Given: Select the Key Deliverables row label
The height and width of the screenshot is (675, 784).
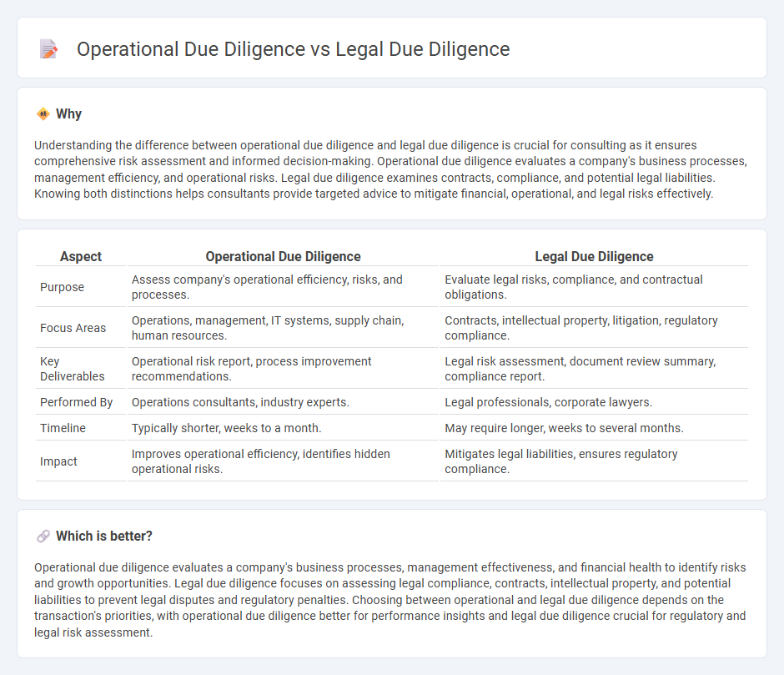Looking at the screenshot, I should coord(73,369).
